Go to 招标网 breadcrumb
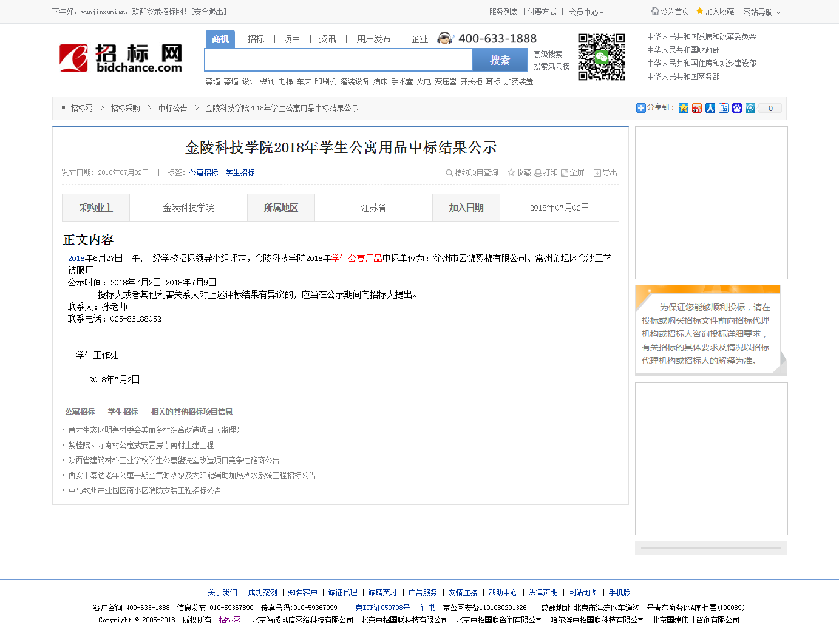 (81, 108)
